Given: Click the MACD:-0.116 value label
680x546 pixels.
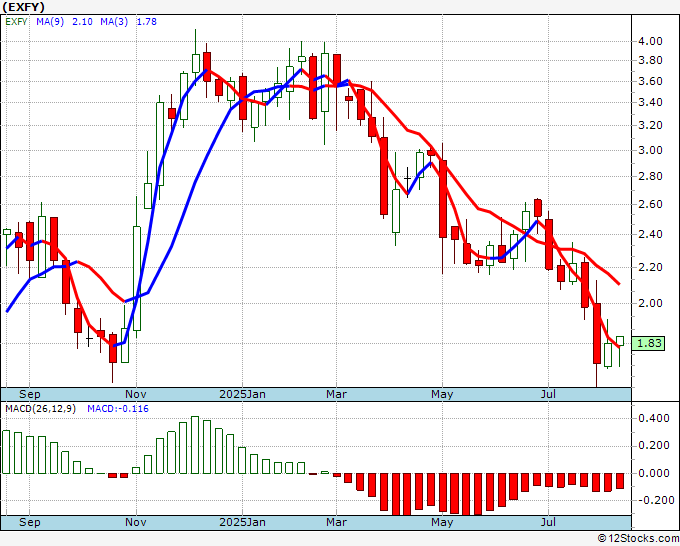Looking at the screenshot, I should point(118,409).
